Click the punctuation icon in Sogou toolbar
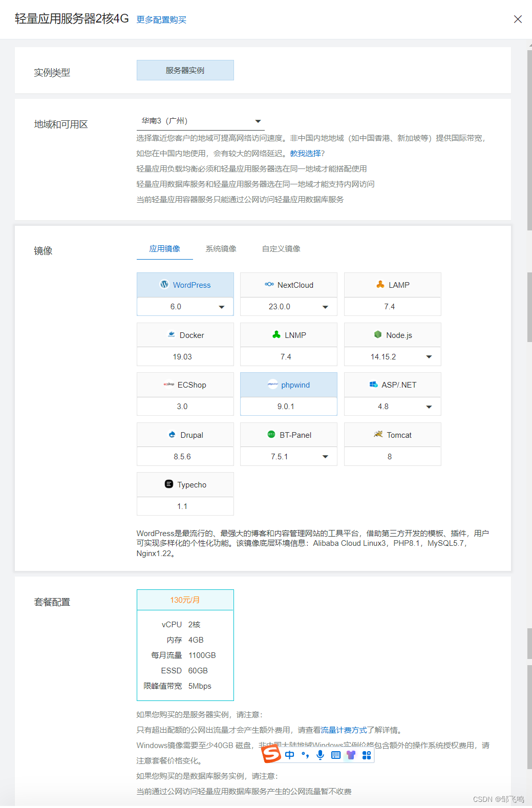532x808 pixels. point(305,755)
